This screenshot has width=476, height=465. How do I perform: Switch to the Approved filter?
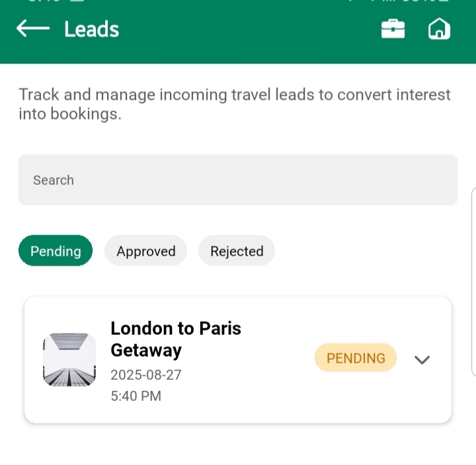click(146, 251)
